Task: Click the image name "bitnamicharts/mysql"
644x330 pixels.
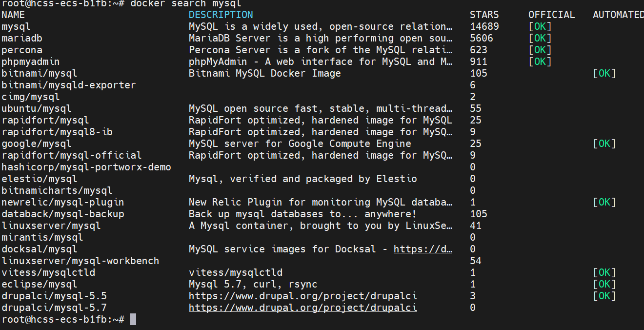Action: (57, 191)
